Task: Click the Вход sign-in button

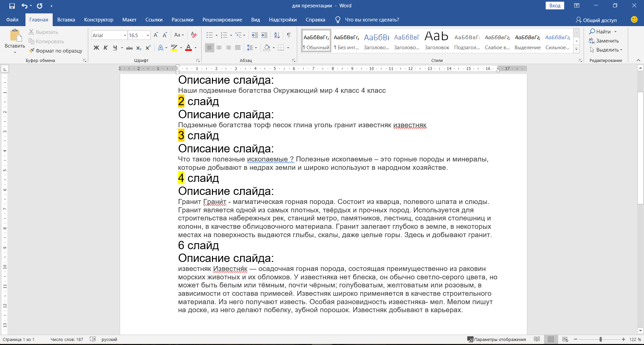Action: pos(555,6)
